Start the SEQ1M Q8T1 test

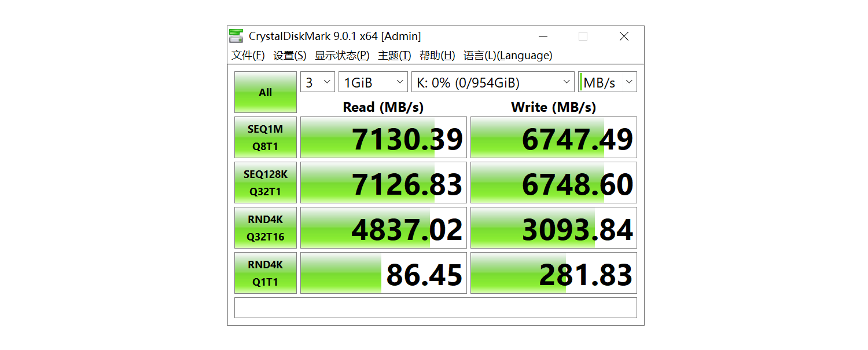pyautogui.click(x=266, y=137)
